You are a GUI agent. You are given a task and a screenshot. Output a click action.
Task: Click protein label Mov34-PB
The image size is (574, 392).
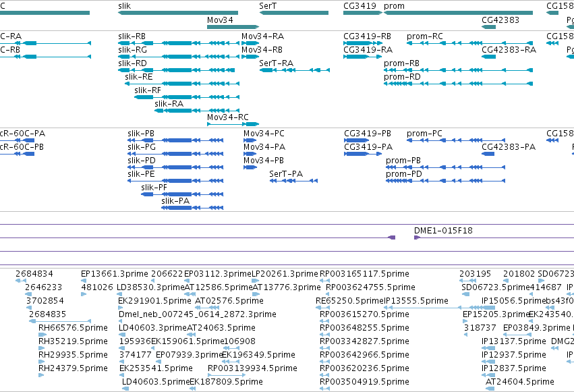pos(264,161)
